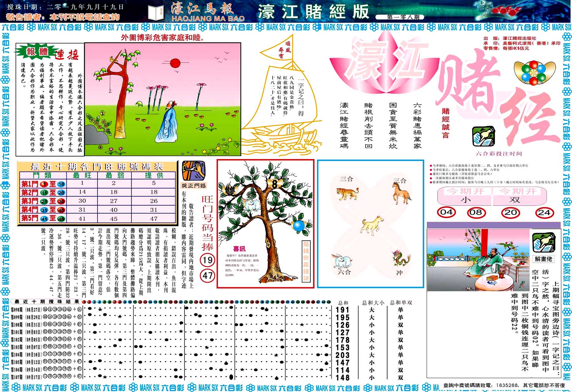Click the circled number 47

pos(208,276)
